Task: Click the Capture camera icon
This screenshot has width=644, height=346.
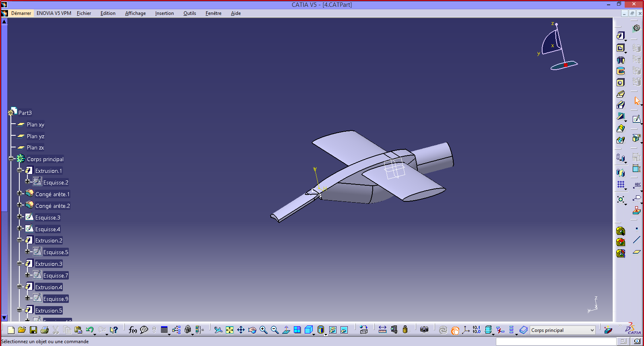Action: [x=424, y=330]
